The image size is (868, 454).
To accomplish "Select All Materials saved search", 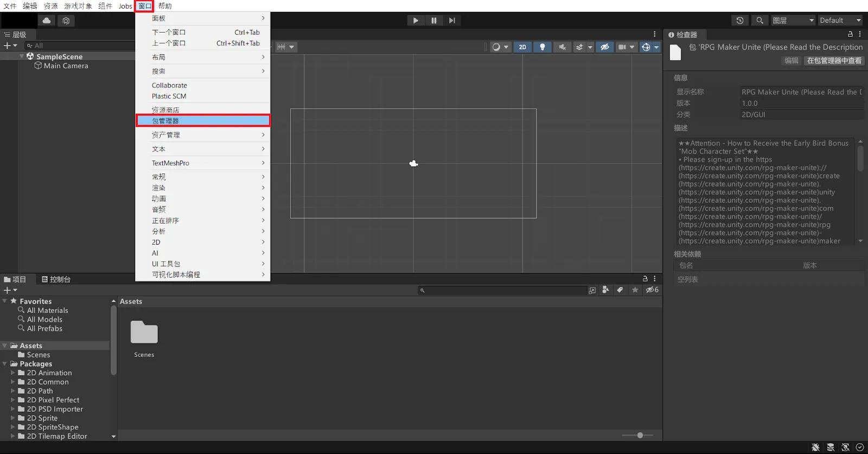I will pos(48,311).
